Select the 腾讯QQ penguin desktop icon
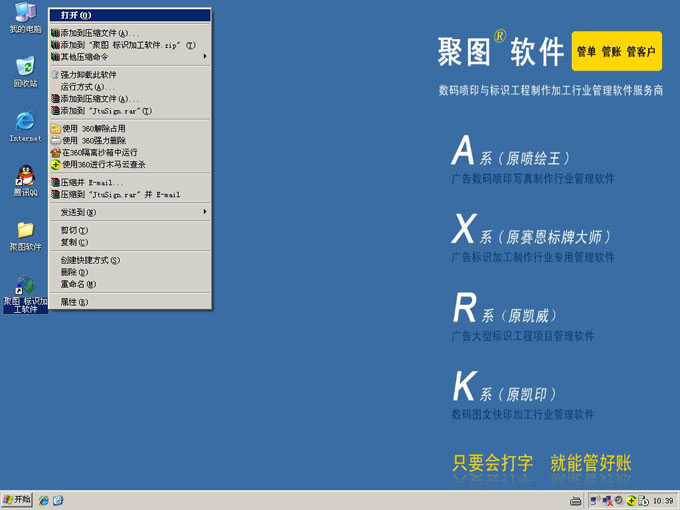The image size is (680, 510). (x=25, y=176)
